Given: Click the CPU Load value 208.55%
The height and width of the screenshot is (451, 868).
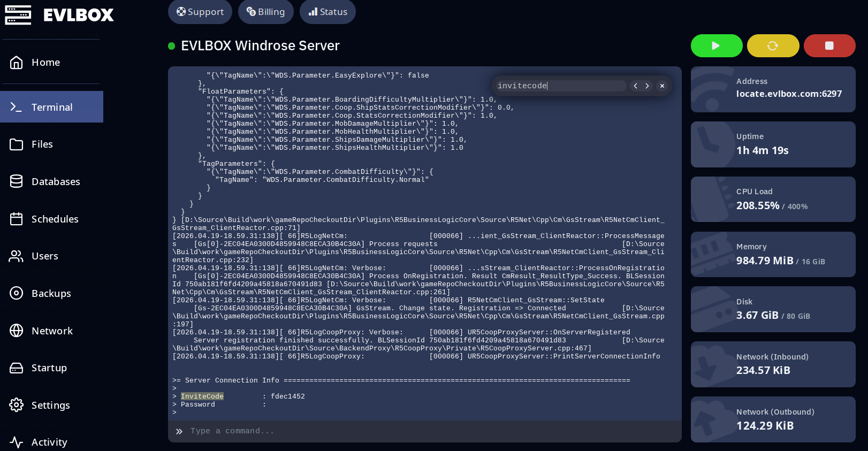Looking at the screenshot, I should [x=758, y=205].
